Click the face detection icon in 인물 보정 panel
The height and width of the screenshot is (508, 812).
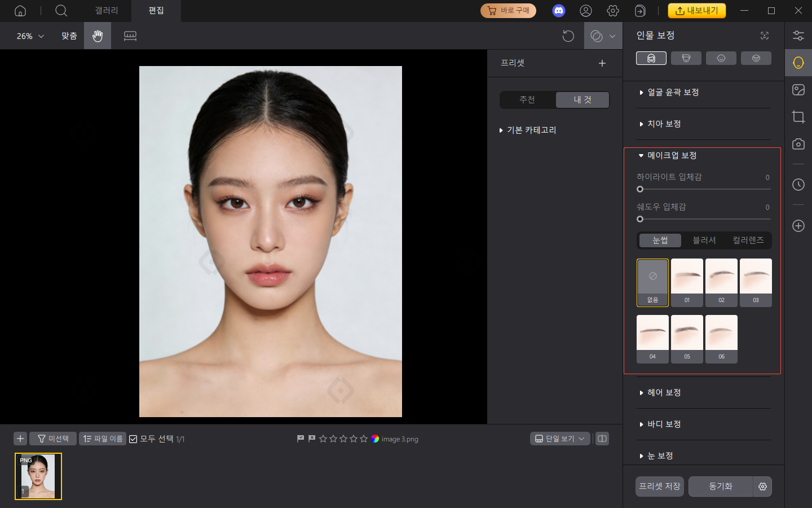pos(764,35)
